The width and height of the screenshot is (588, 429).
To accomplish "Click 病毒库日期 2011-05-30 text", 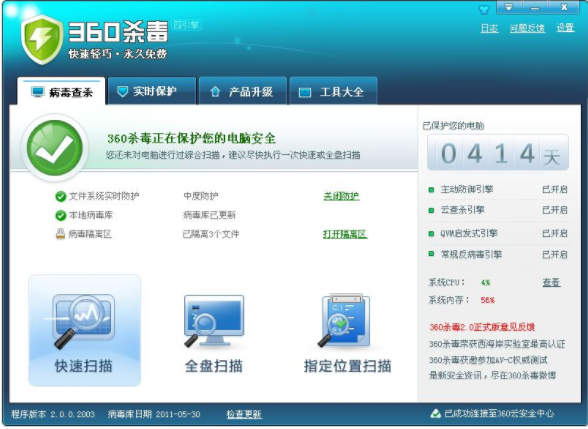I will point(154,414).
